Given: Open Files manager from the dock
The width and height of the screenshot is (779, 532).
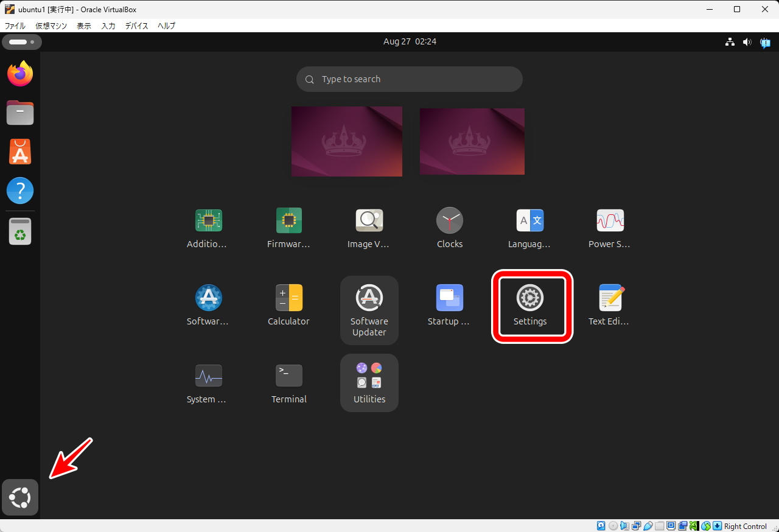Looking at the screenshot, I should [x=20, y=113].
